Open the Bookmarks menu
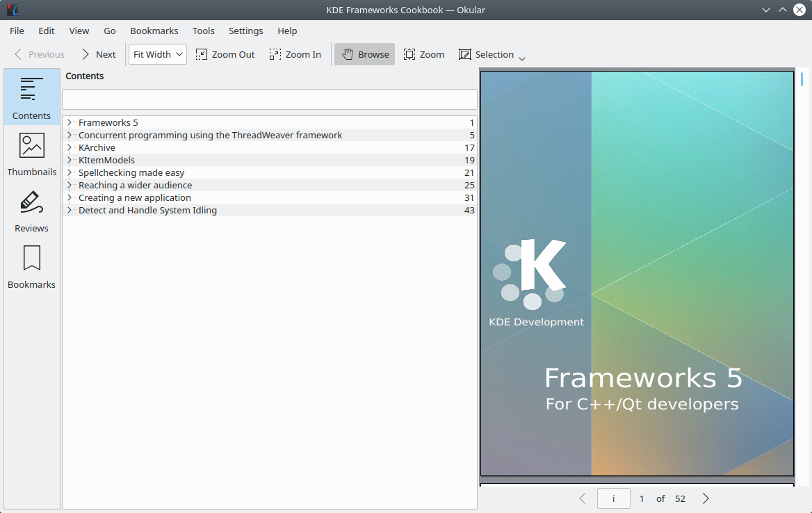 click(x=154, y=31)
